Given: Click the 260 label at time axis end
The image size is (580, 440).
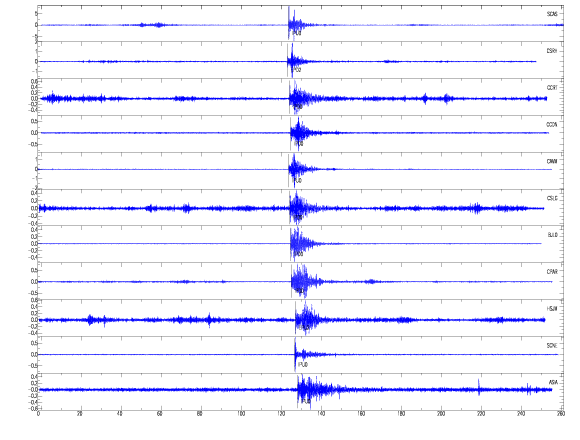Looking at the screenshot, I should point(561,414).
